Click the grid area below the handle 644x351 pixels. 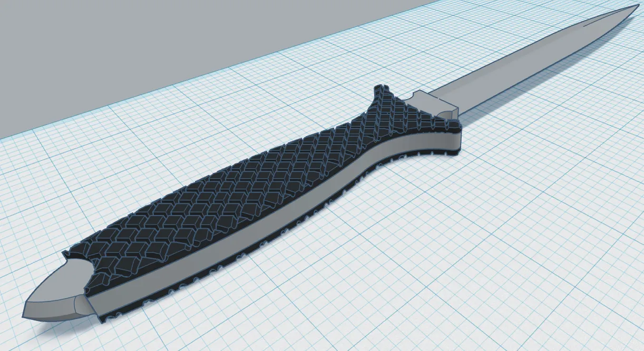[237, 316]
